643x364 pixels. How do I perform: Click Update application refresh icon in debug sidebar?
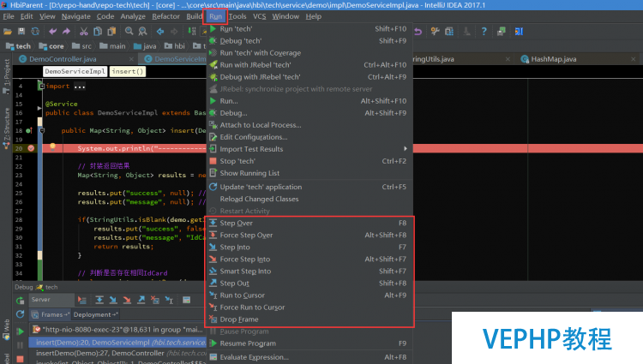point(20,314)
